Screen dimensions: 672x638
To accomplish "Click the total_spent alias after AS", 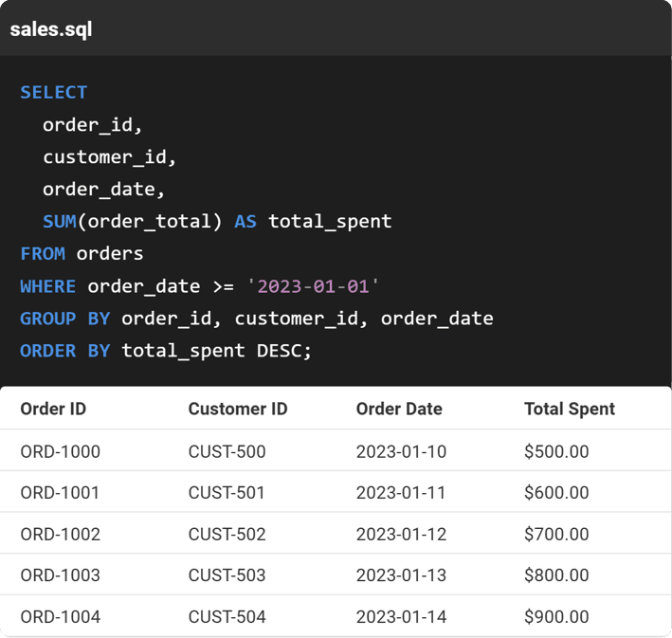I will tap(330, 221).
